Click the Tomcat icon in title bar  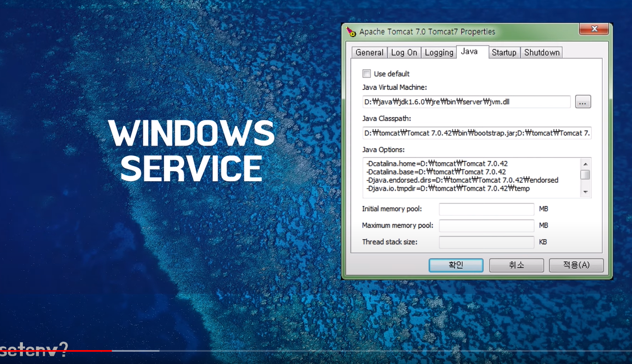(x=351, y=32)
